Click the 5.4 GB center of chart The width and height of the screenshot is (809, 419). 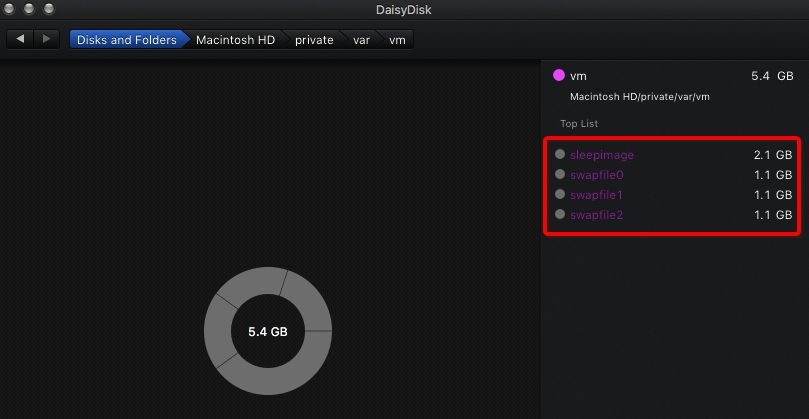click(x=268, y=331)
